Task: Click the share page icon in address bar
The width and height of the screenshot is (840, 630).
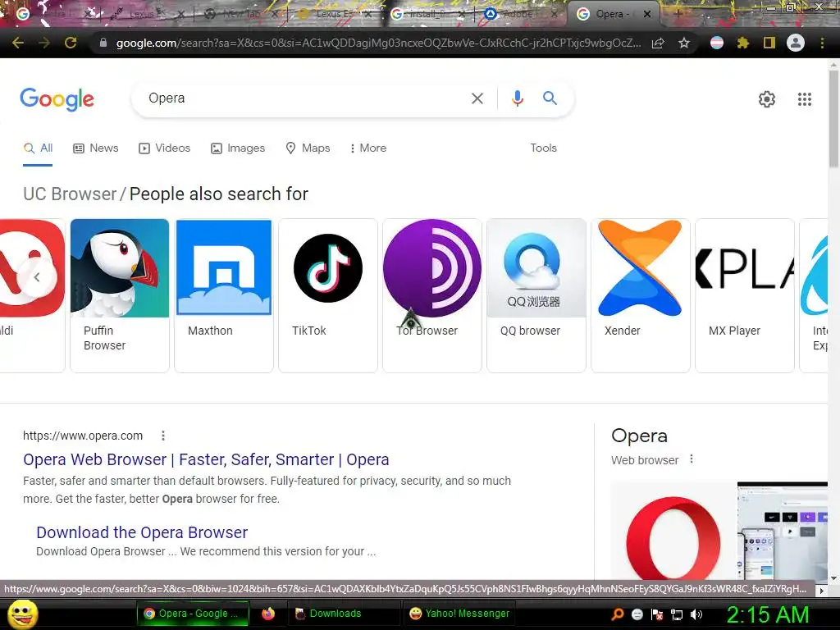Action: 659,43
